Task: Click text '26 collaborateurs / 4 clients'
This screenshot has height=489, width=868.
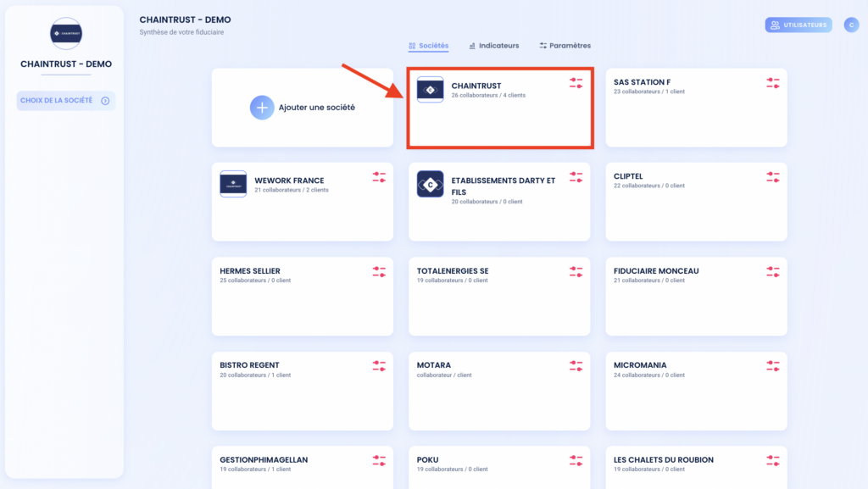Action: point(488,95)
